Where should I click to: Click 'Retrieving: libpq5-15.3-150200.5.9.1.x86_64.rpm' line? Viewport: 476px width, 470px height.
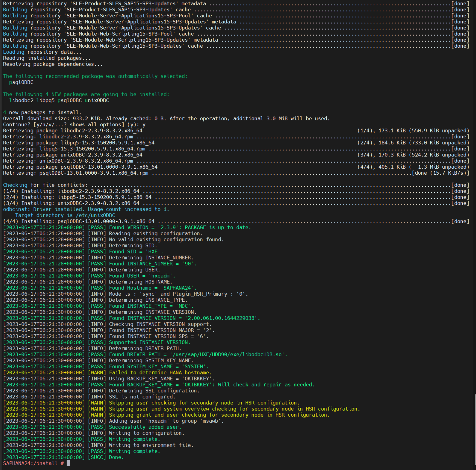click(236, 149)
